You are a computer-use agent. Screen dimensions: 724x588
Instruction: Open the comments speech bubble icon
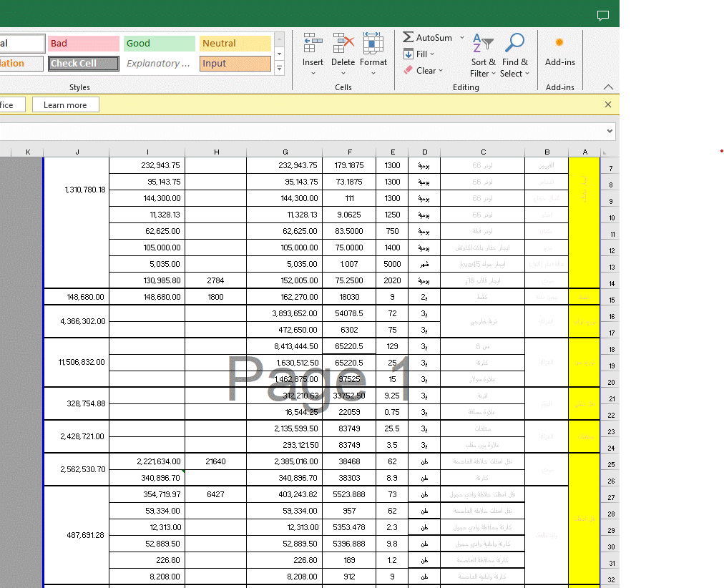pyautogui.click(x=602, y=16)
